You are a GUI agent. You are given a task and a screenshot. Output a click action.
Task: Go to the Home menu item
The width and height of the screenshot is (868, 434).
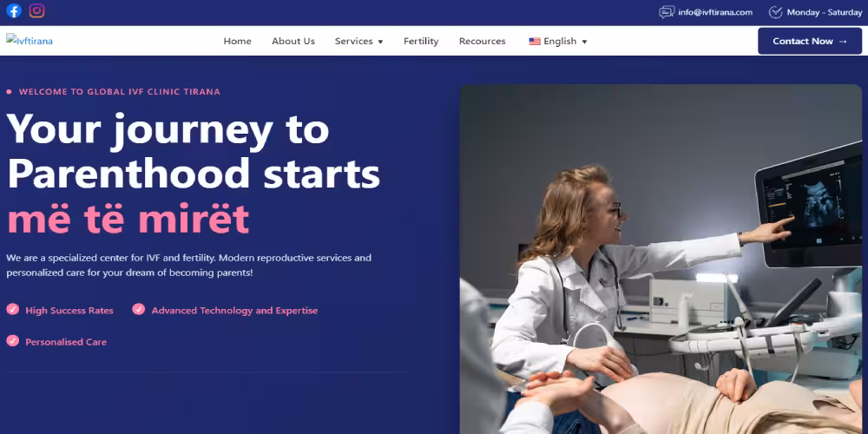[238, 41]
